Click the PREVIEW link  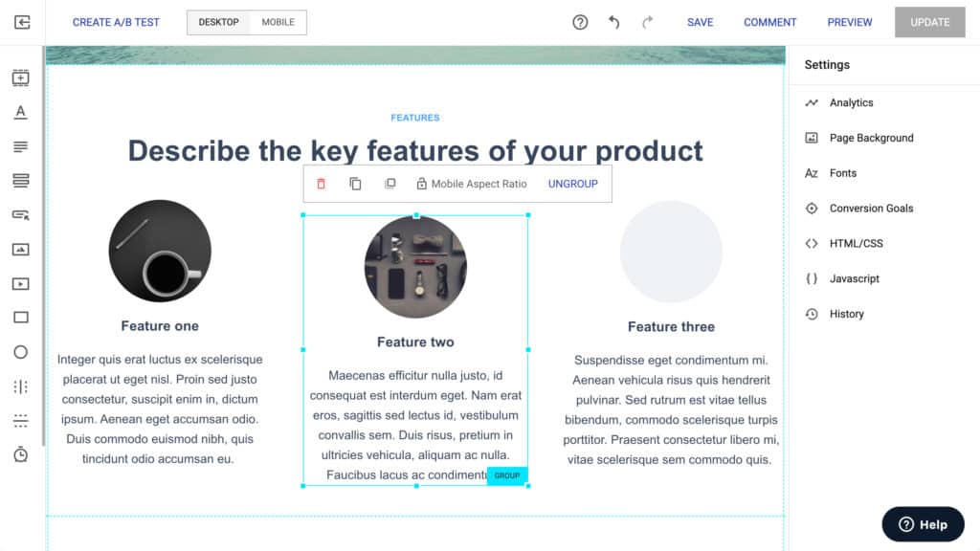(x=850, y=22)
